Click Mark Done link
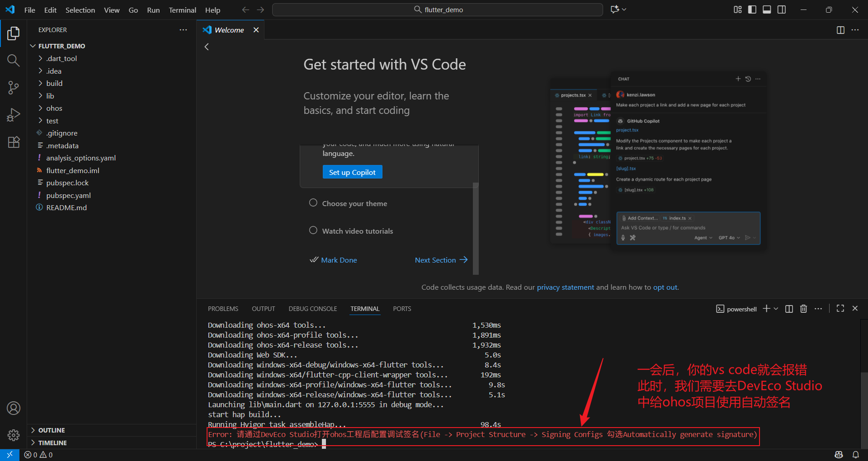Viewport: 868px width, 461px height. click(x=334, y=260)
